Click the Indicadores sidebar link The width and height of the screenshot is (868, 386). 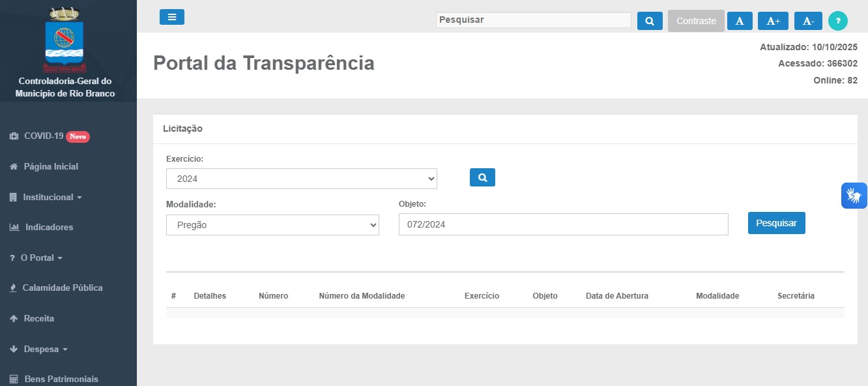pos(49,227)
